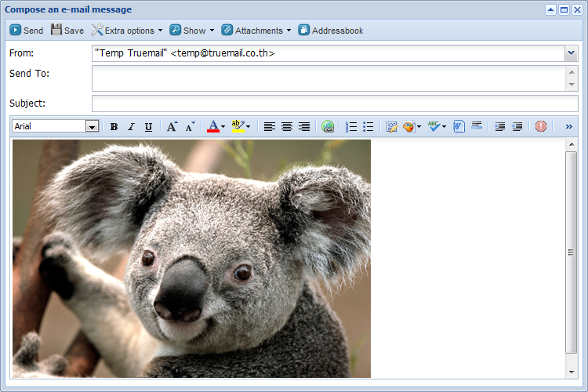Maximize the compose message window

click(564, 9)
